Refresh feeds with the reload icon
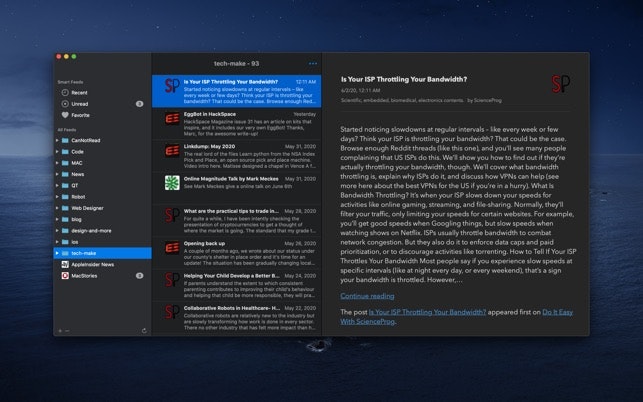 (144, 331)
